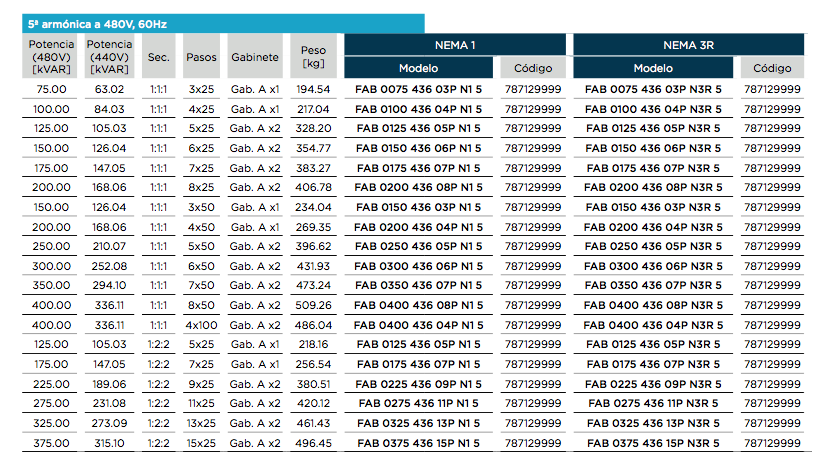Select model 'FAB 0350 436 07P N1 5'
Image resolution: width=819 pixels, height=464 pixels.
click(x=418, y=285)
